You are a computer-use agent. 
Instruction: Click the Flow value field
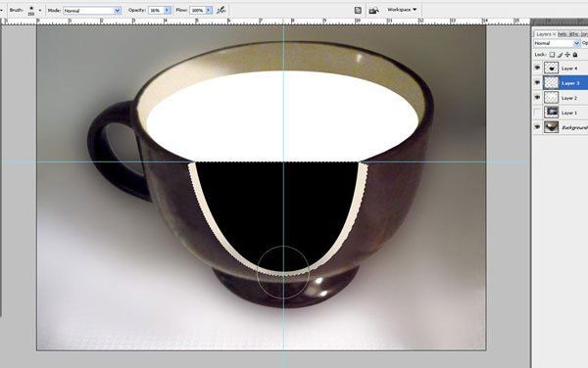coord(198,11)
